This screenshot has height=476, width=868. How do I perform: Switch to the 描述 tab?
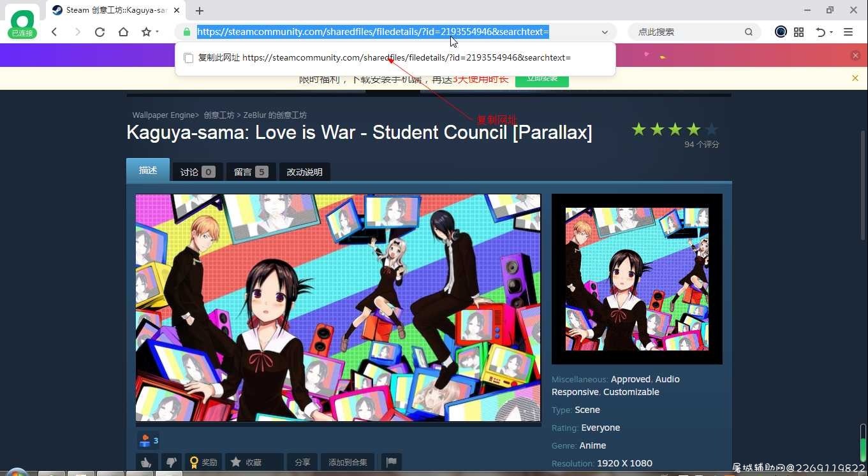pos(148,170)
